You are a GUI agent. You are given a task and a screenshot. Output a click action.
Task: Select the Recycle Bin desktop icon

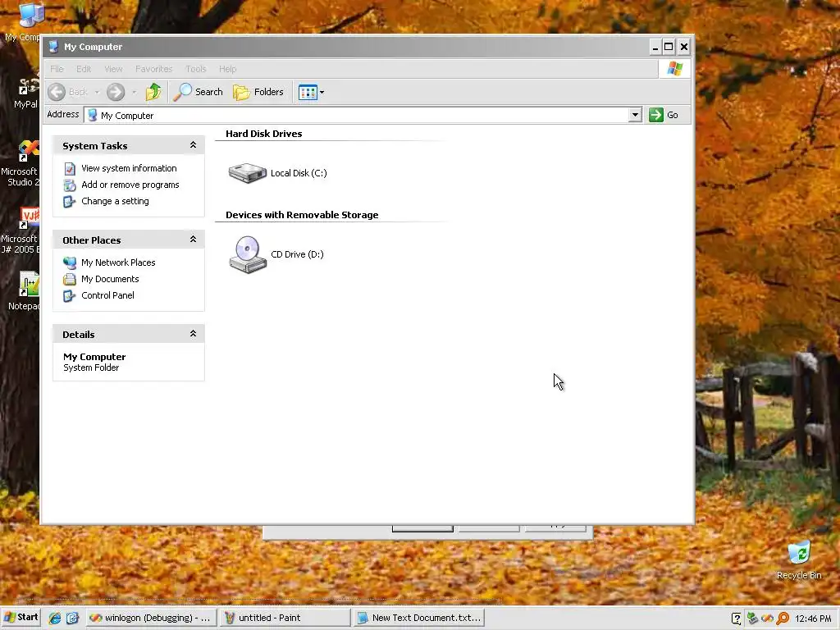pyautogui.click(x=799, y=560)
